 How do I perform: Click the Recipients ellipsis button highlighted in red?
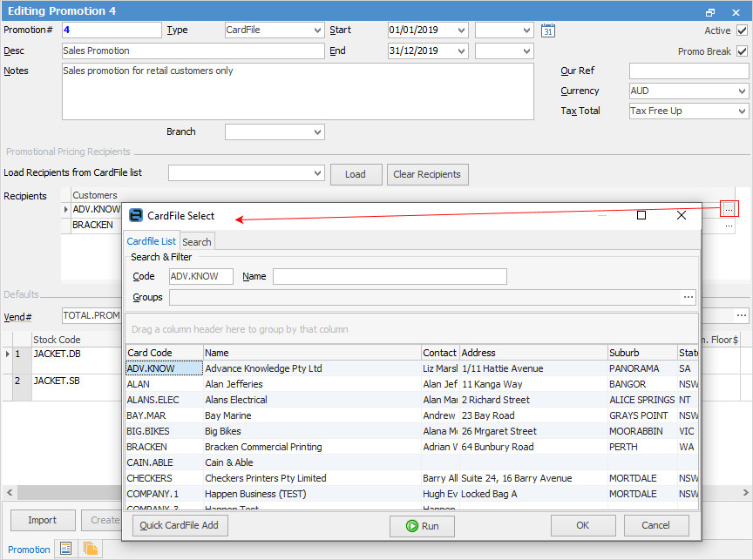(729, 209)
